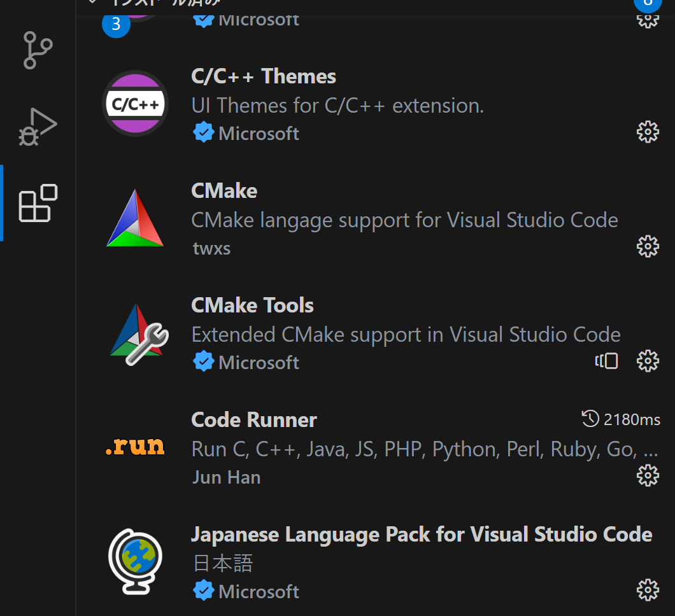The height and width of the screenshot is (616, 675).
Task: Select the Extensions view icon
Action: pyautogui.click(x=36, y=204)
